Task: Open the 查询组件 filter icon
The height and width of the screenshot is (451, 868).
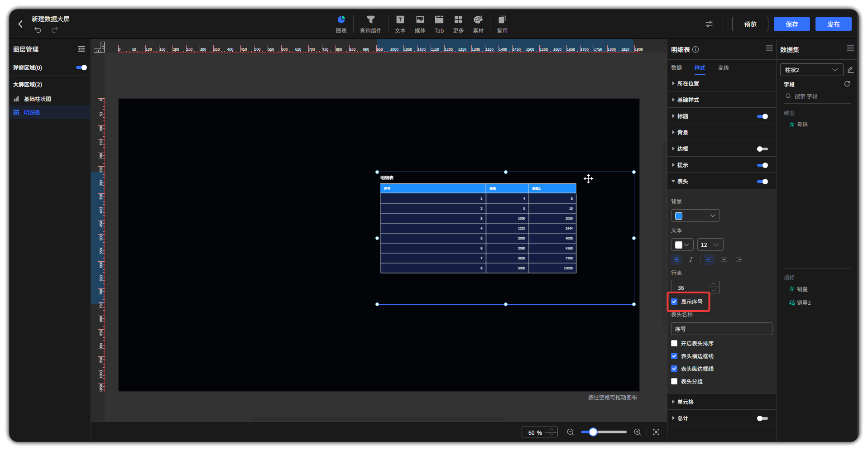Action: [370, 20]
